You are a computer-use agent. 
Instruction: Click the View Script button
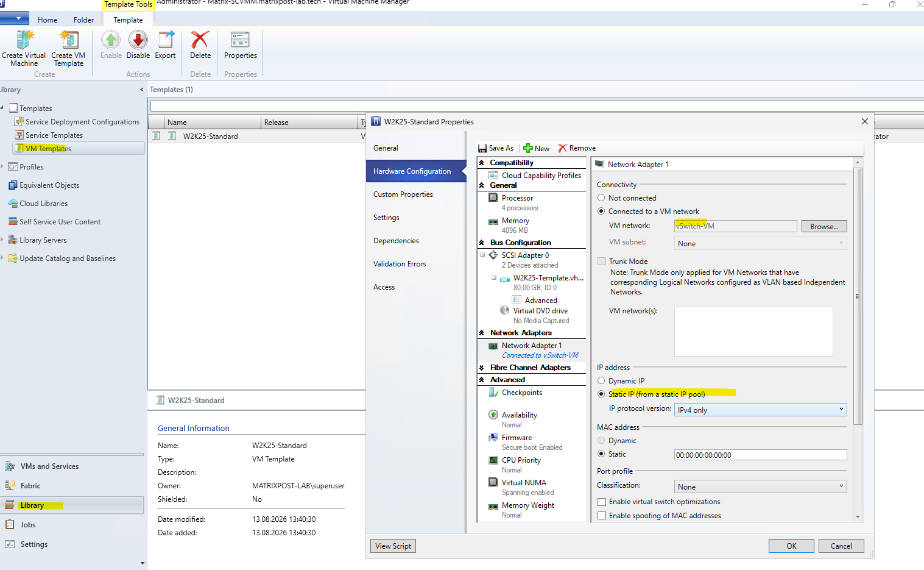pyautogui.click(x=393, y=546)
